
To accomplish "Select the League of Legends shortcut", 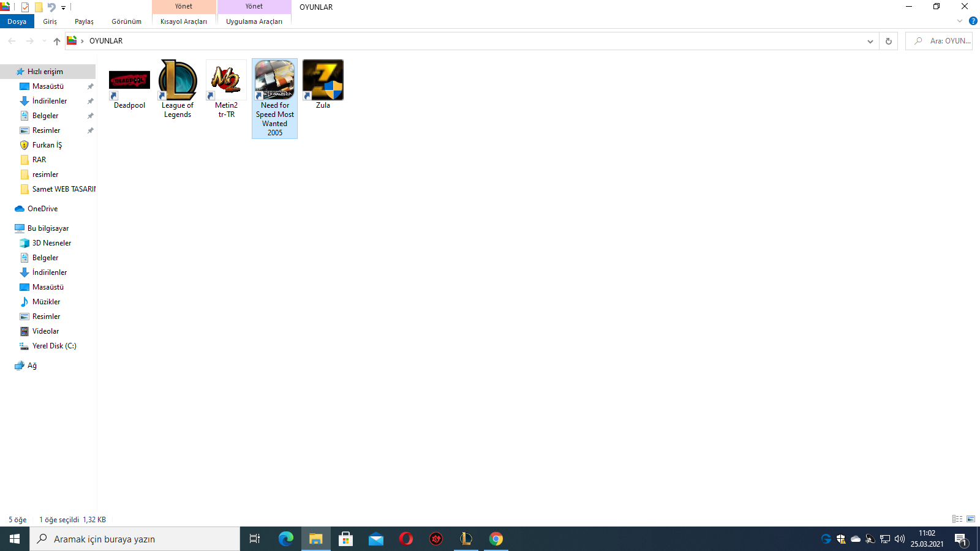I will coord(178,89).
